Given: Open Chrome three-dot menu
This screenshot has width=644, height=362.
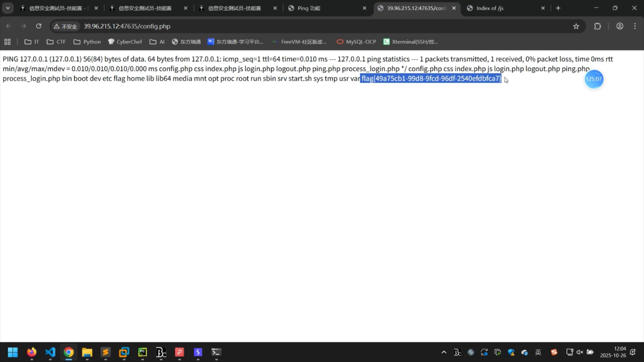Looking at the screenshot, I should pyautogui.click(x=635, y=26).
